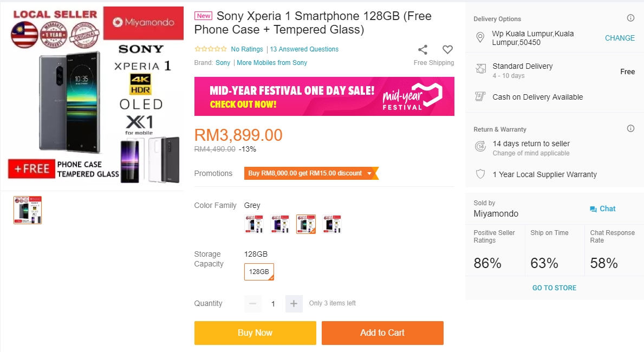644x352 pixels.
Task: Open the Mid-Year Festival sale banner
Action: 324,96
